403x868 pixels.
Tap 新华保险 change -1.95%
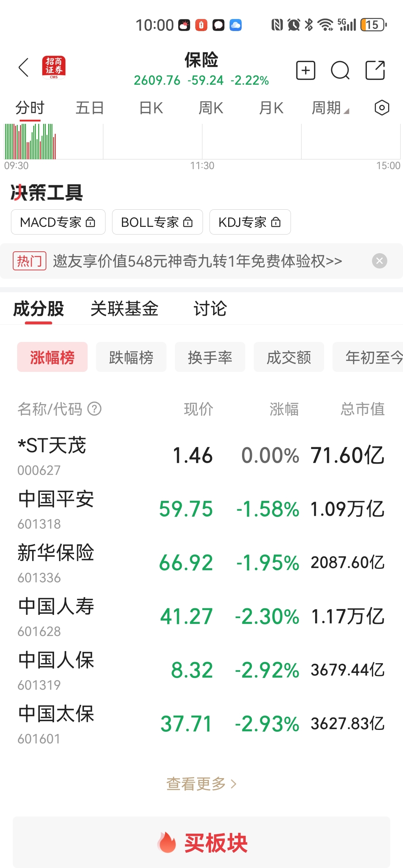coord(268,563)
